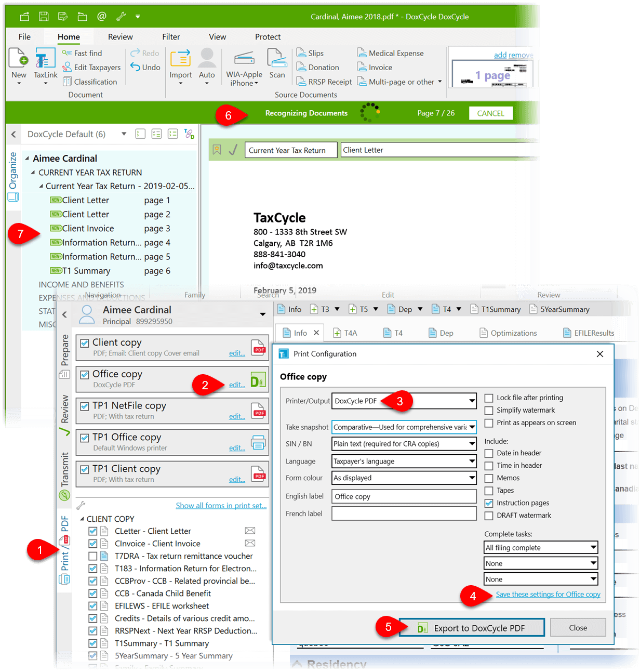
Task: Click Show all forms in print set link
Action: point(221,505)
